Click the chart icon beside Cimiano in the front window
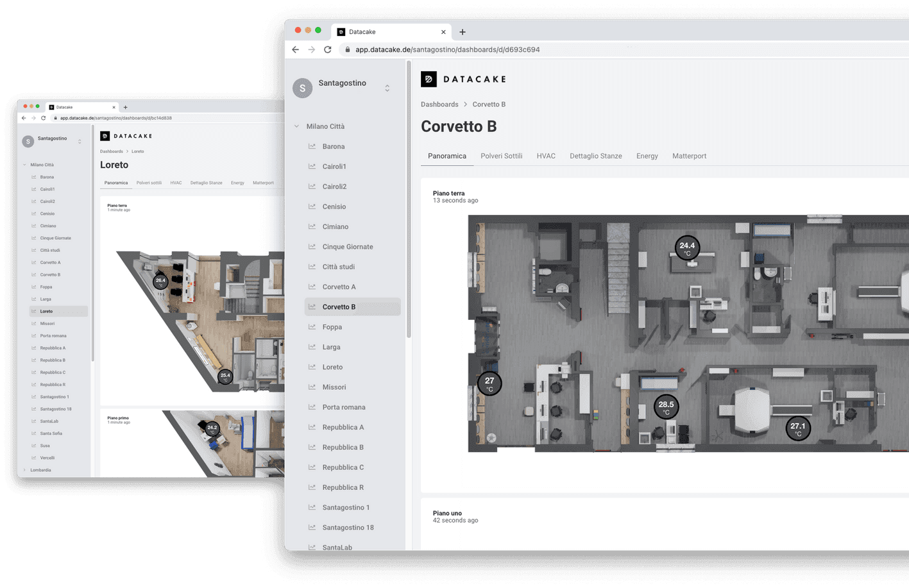909x588 pixels. click(312, 226)
